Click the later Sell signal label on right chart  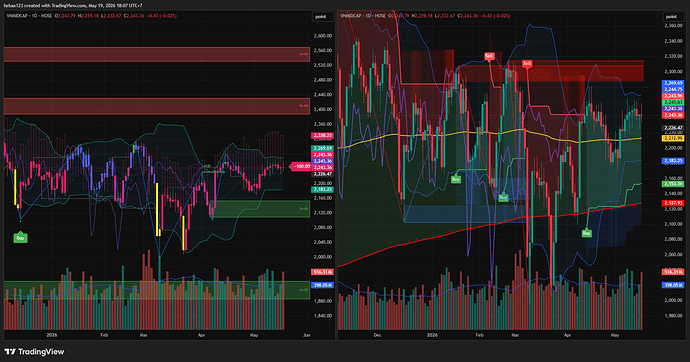pyautogui.click(x=527, y=64)
